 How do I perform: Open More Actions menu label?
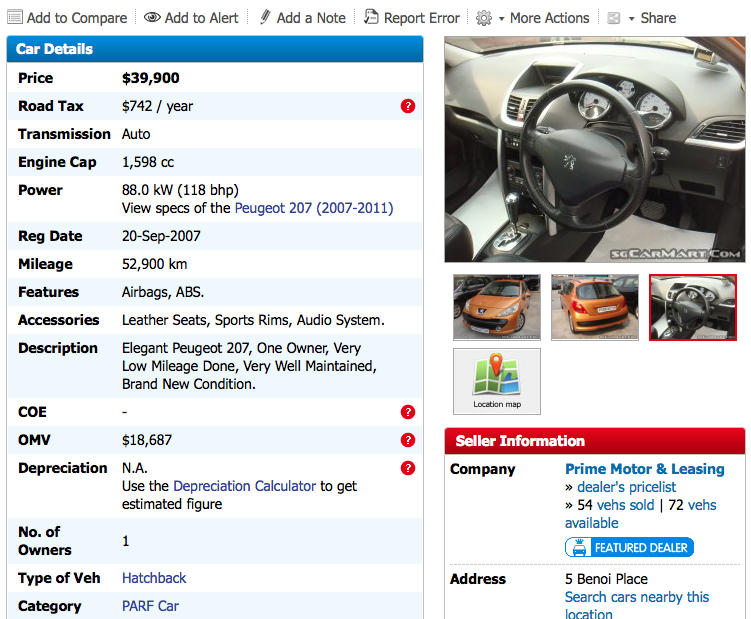coord(549,18)
